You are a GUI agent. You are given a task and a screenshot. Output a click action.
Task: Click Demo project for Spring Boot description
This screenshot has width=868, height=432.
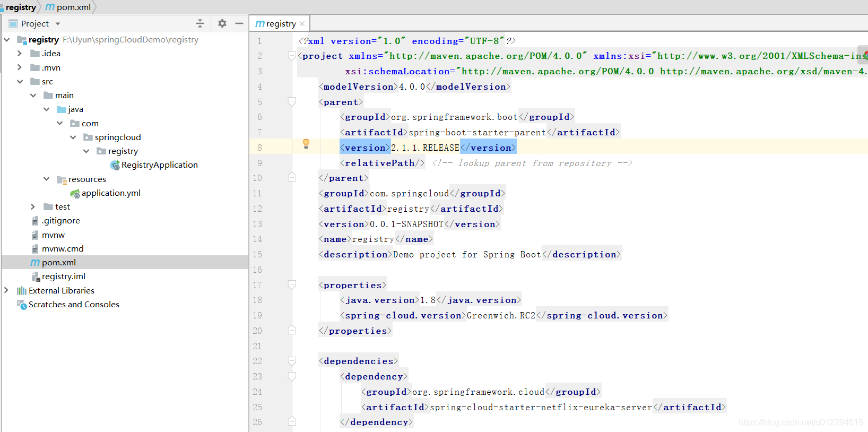(x=467, y=254)
